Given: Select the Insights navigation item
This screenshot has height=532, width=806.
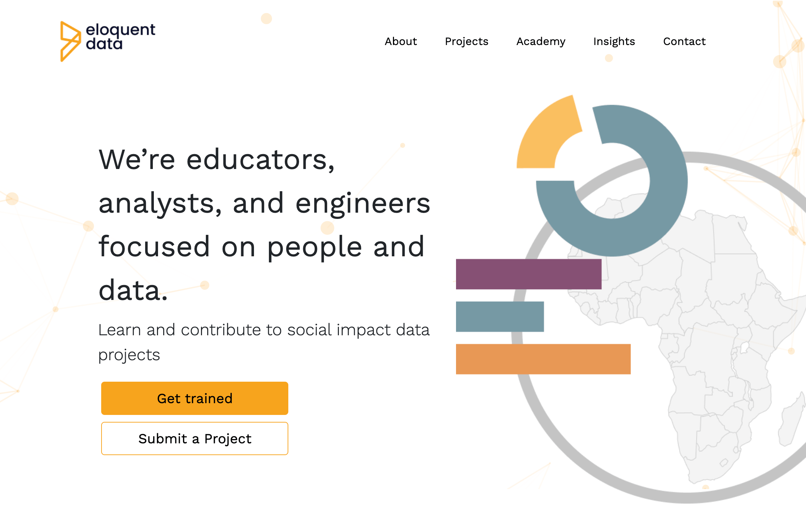Looking at the screenshot, I should (614, 42).
